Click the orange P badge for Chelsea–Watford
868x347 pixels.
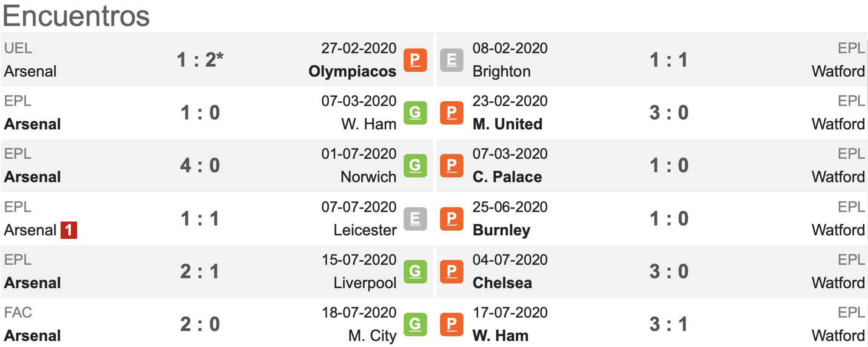[451, 271]
